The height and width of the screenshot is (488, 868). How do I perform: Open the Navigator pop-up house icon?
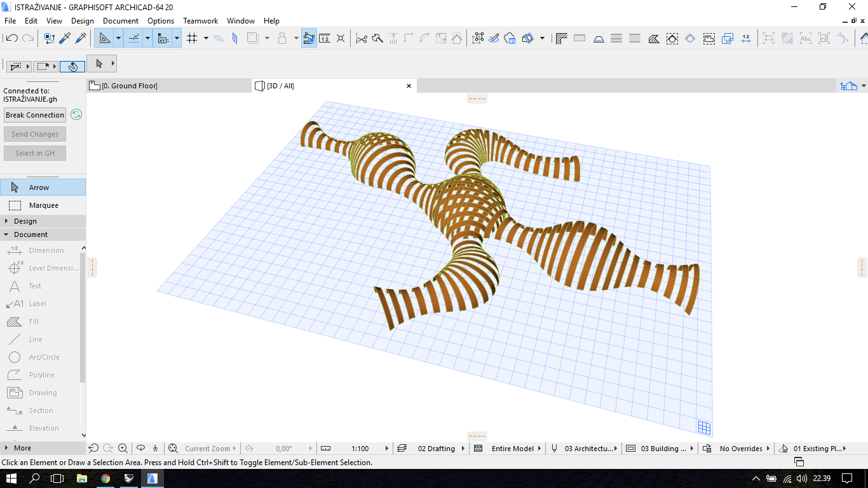pyautogui.click(x=850, y=86)
